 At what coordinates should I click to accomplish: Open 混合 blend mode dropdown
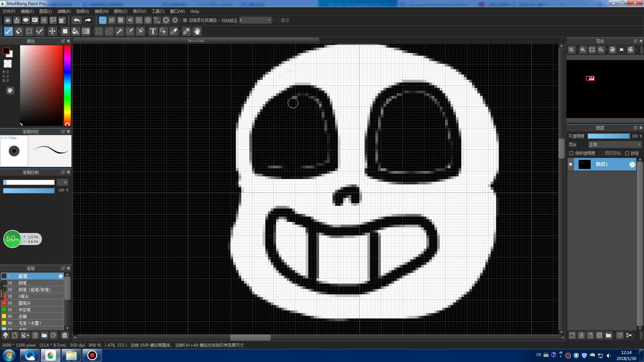point(615,144)
